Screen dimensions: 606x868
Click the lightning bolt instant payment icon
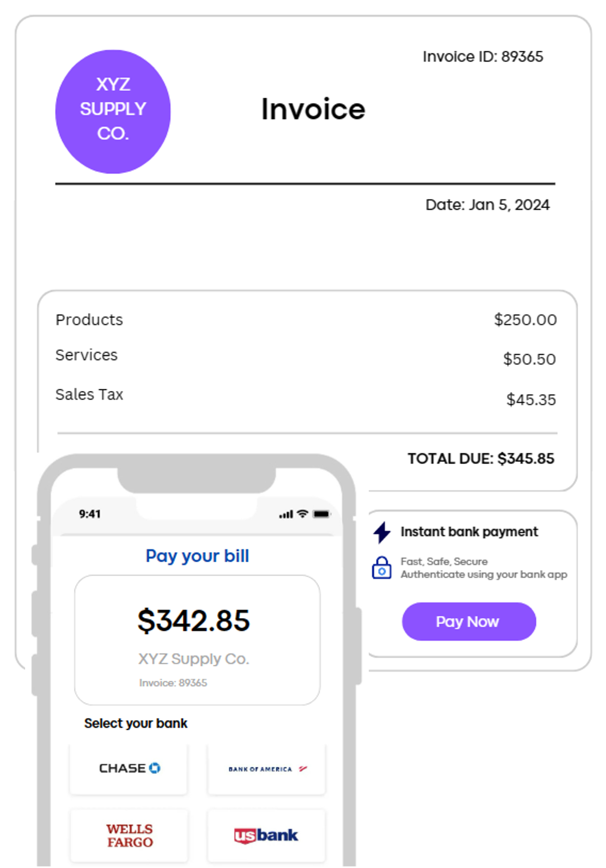382,532
